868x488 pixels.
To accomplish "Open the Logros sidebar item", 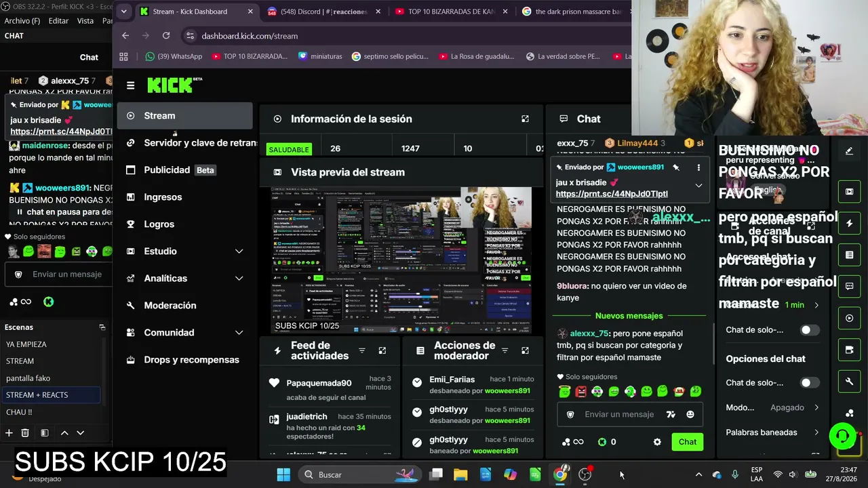I will [x=184, y=224].
